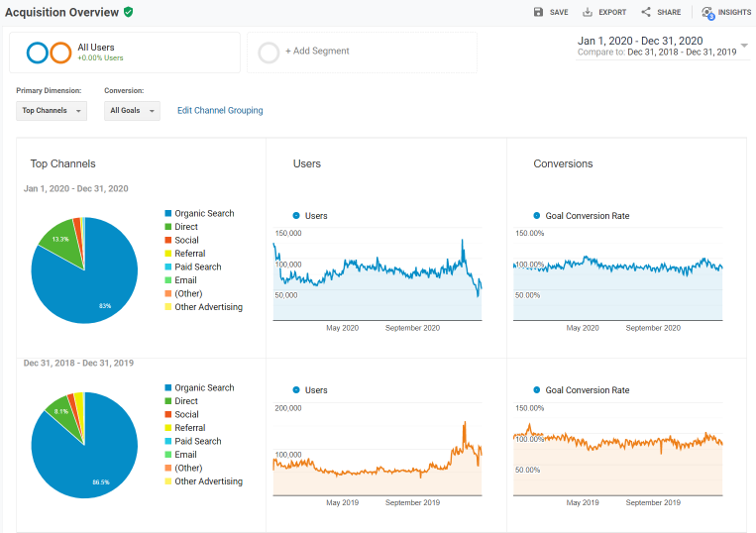Click the Direct green swatch in 2019 legend
756x533 pixels.
[168, 401]
